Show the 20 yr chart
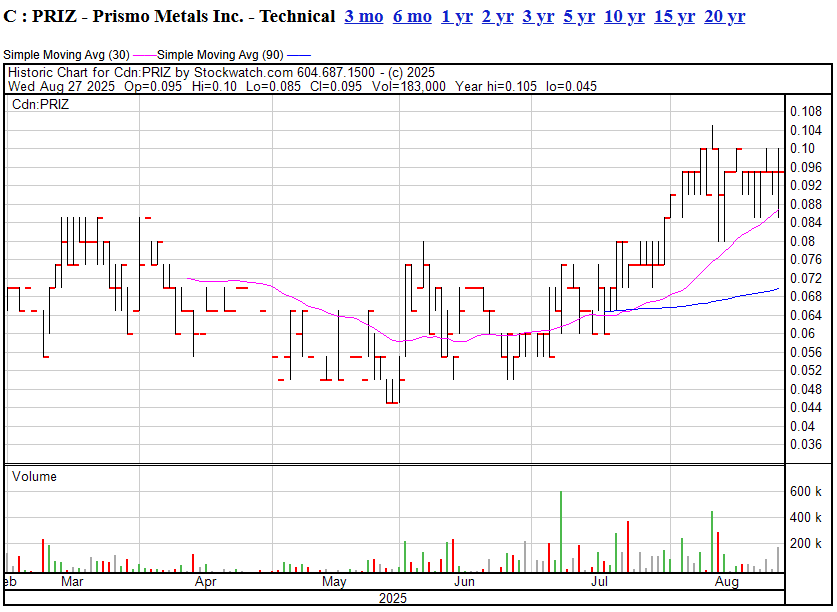The image size is (837, 612). coord(724,17)
